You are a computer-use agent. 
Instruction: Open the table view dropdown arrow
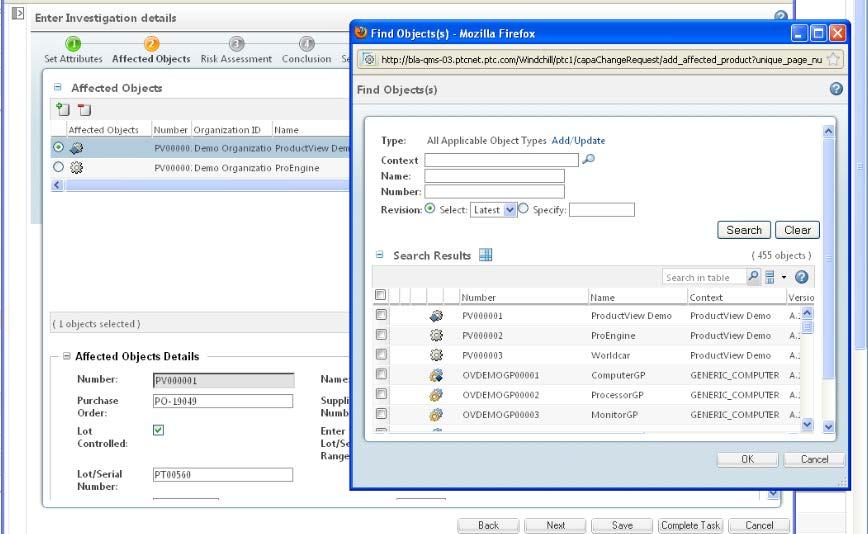[784, 277]
